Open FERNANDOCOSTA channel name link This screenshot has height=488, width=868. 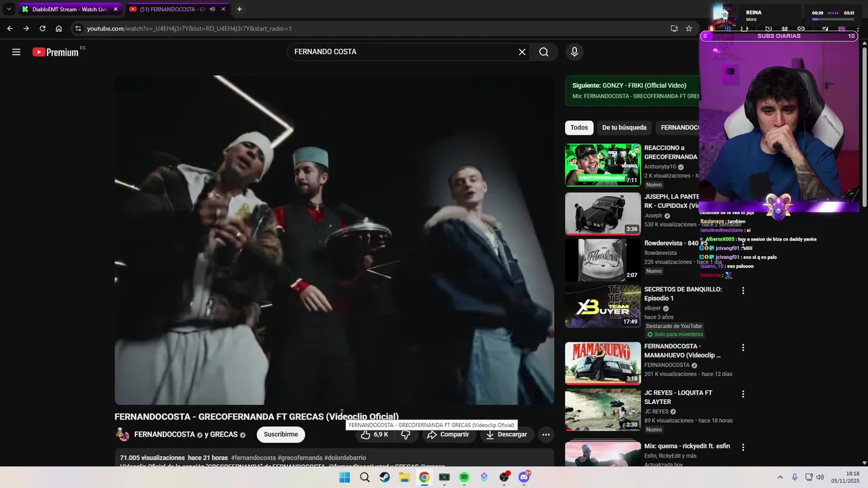coord(164,434)
